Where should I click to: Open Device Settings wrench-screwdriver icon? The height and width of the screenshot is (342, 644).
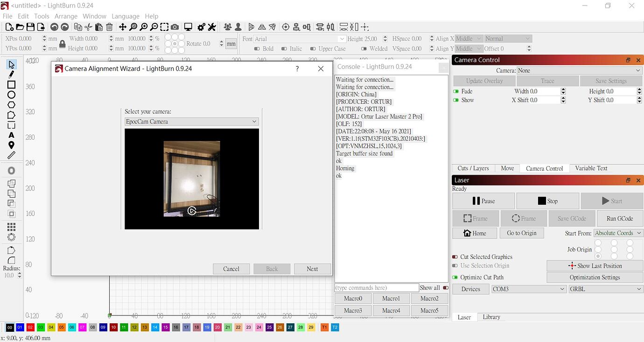point(212,27)
